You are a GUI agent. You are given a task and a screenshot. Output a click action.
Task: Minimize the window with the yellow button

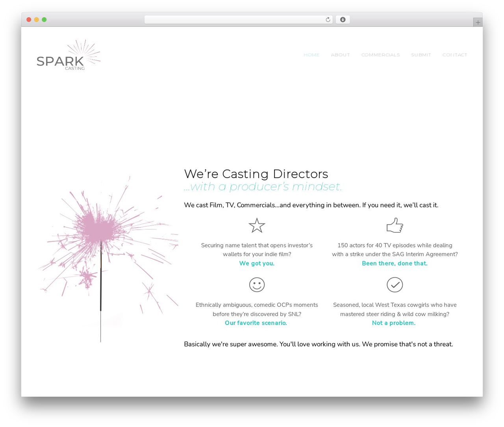pyautogui.click(x=37, y=20)
